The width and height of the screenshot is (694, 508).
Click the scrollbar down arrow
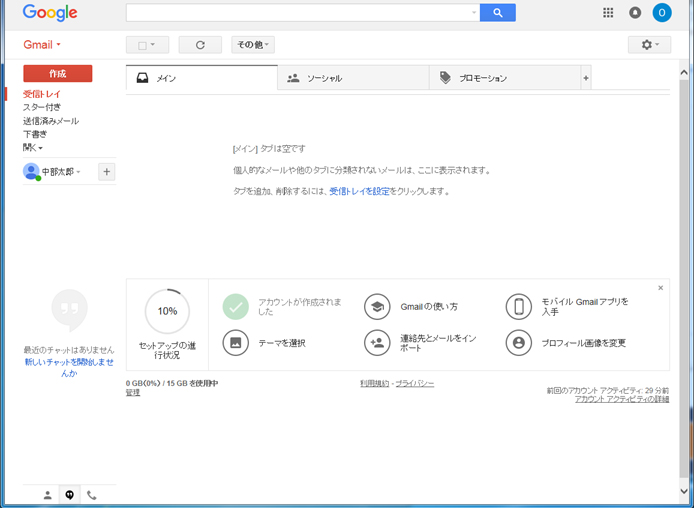[684, 491]
